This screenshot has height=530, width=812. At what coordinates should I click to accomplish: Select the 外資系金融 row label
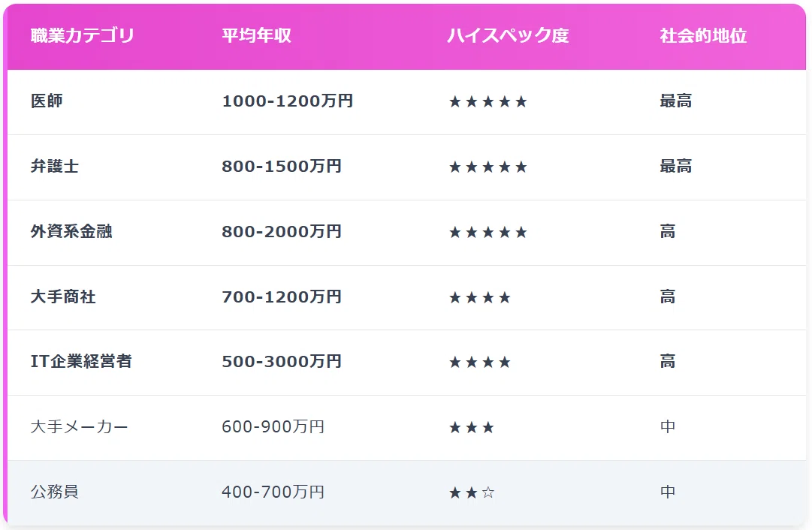[71, 231]
